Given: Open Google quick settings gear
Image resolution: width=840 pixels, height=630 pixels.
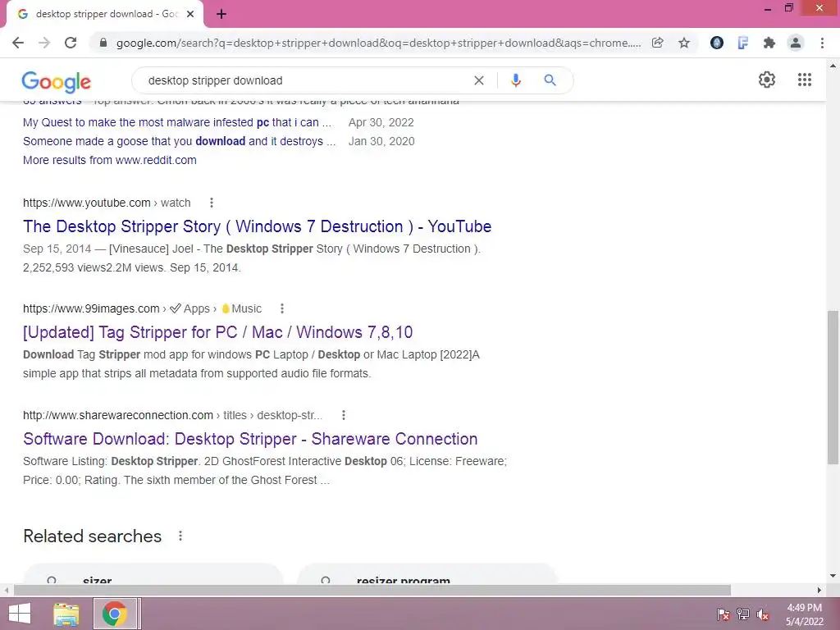Looking at the screenshot, I should pos(767,80).
